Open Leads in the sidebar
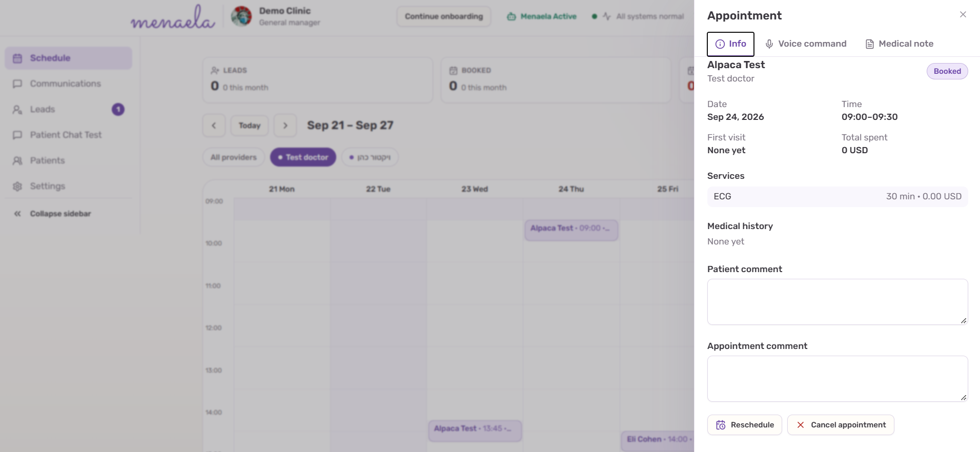This screenshot has width=980, height=452. [69, 109]
